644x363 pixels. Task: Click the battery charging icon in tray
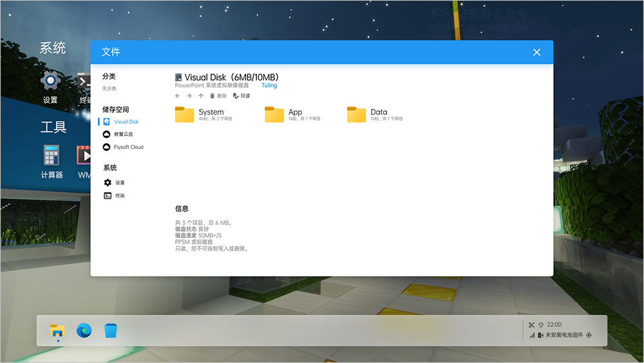[x=540, y=335]
